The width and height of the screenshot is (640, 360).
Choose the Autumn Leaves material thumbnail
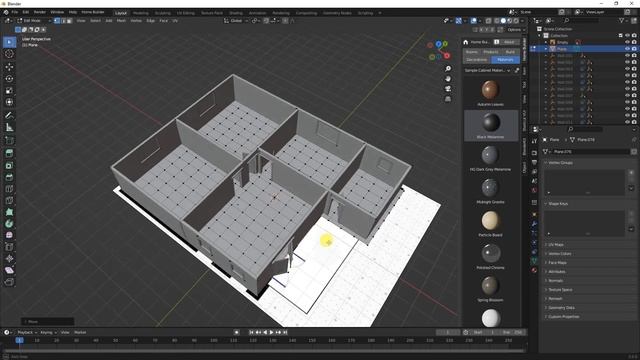pyautogui.click(x=490, y=89)
